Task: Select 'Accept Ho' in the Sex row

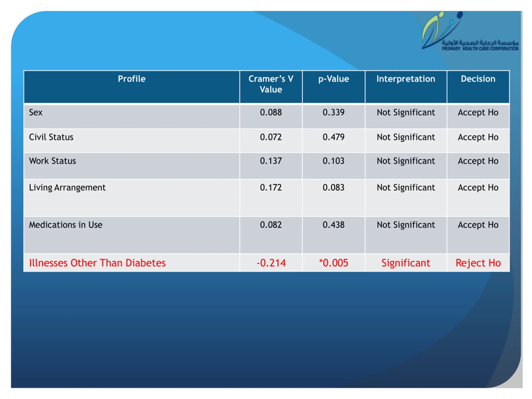Action: pyautogui.click(x=478, y=113)
